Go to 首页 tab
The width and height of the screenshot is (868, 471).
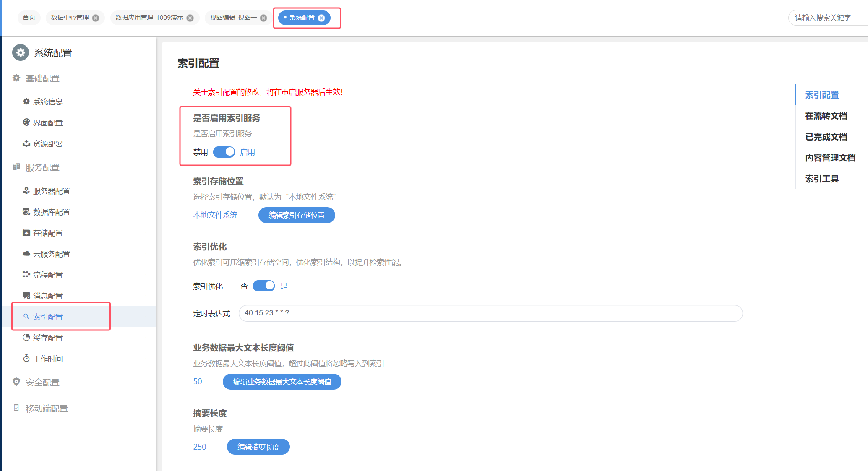29,18
